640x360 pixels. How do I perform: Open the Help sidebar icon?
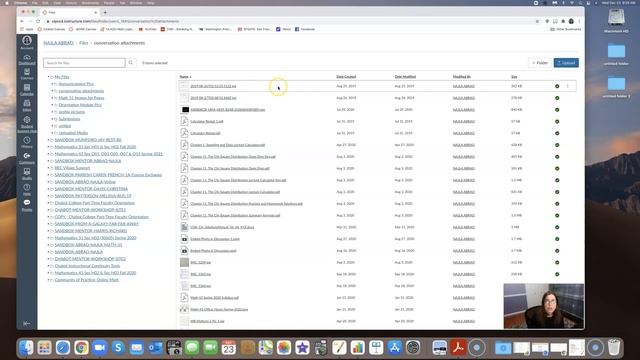(27, 189)
